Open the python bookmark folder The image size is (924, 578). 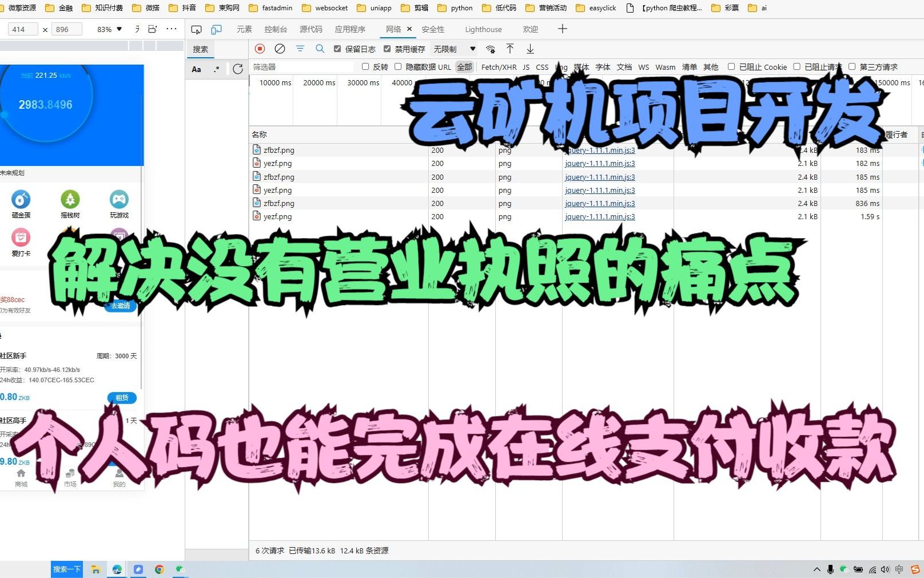coord(455,8)
